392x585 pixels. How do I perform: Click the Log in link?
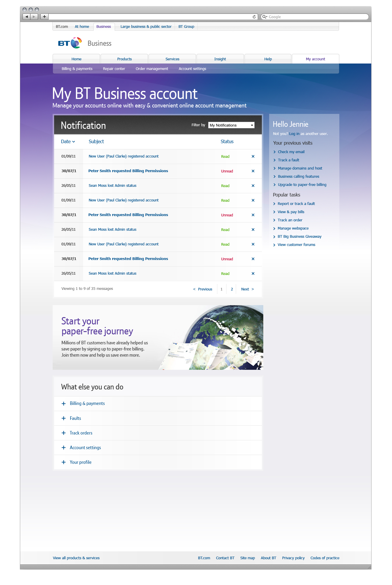coord(294,134)
